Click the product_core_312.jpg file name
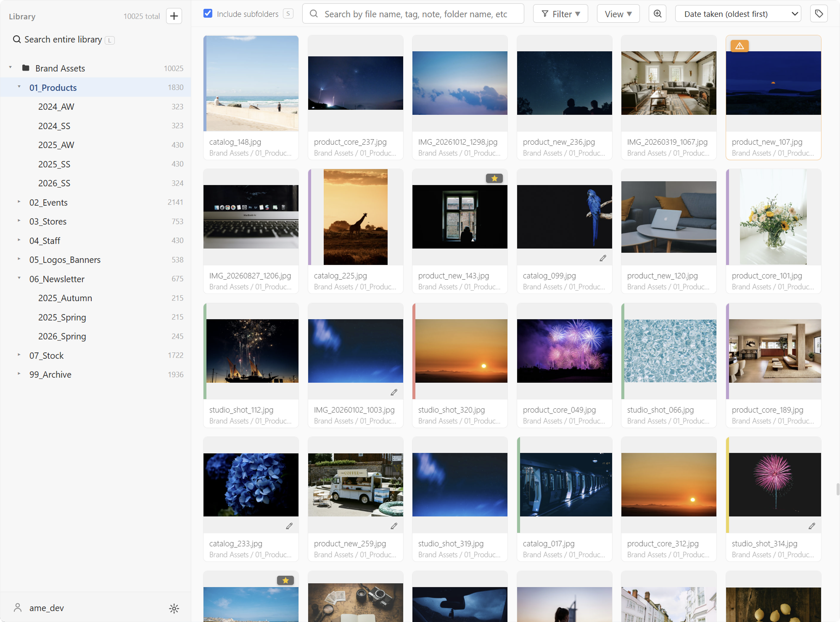The image size is (840, 622). pyautogui.click(x=663, y=543)
